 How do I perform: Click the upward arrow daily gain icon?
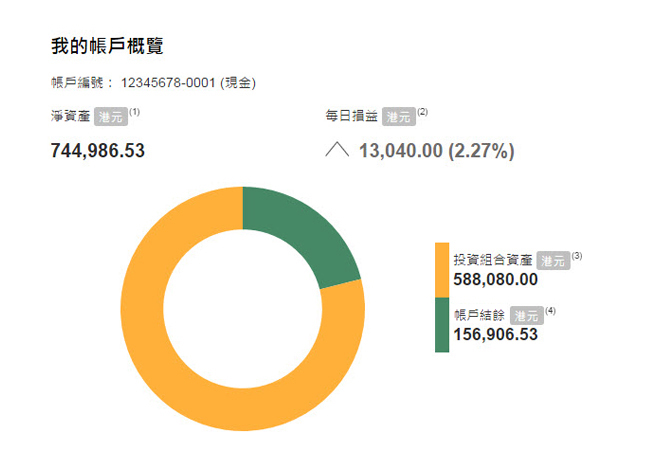click(336, 151)
